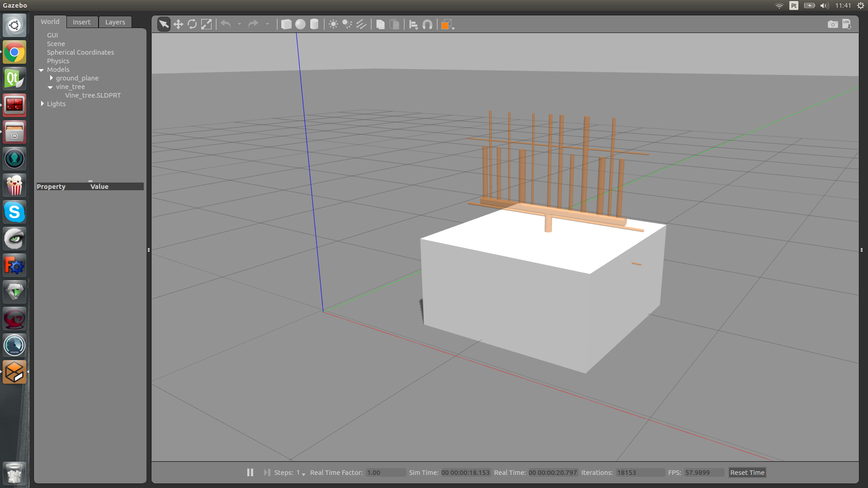Expand the Lights tree node
The width and height of the screenshot is (868, 488).
[42, 104]
